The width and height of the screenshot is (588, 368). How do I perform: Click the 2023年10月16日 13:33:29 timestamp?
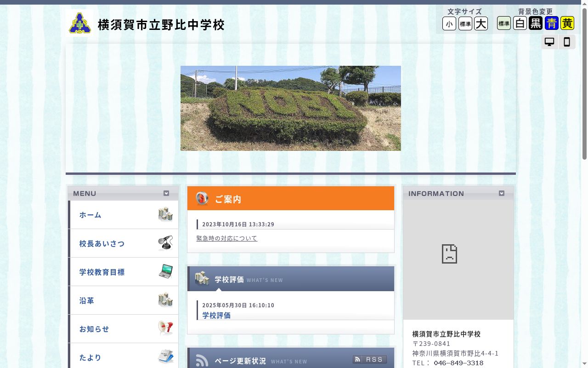(238, 224)
